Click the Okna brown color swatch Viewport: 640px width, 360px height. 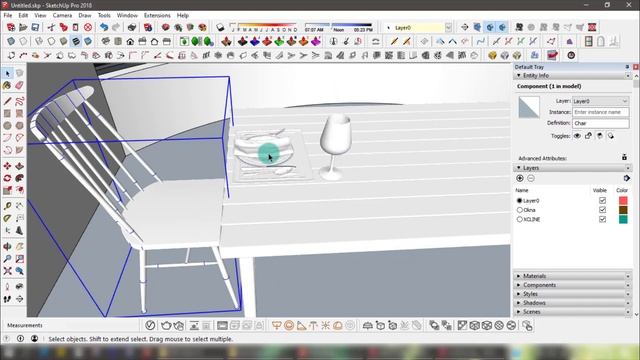pyautogui.click(x=623, y=210)
